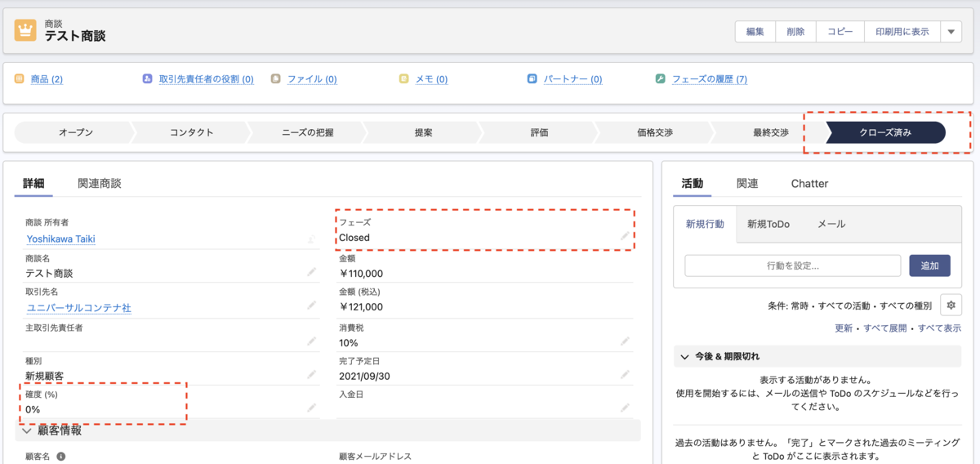Click the メモ related list icon

pos(404,78)
